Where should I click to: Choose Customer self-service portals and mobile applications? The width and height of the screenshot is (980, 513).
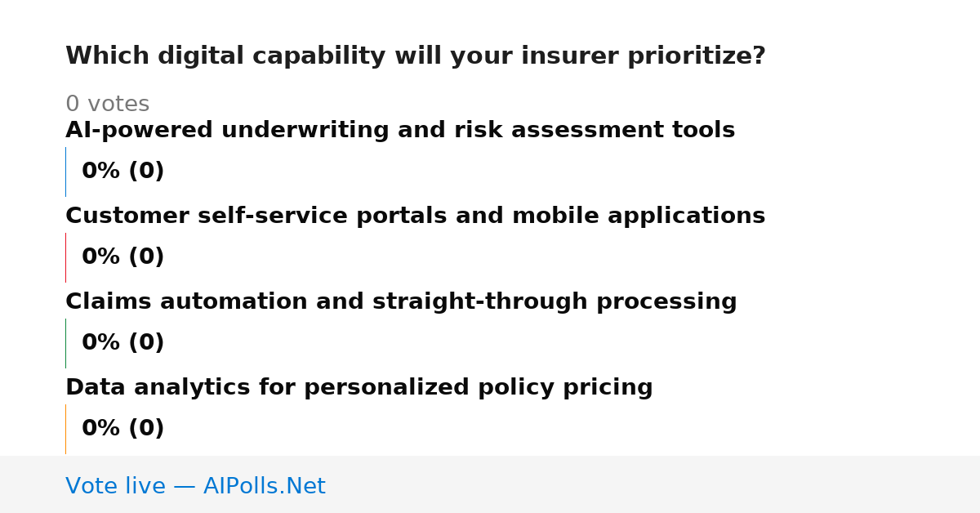point(415,216)
